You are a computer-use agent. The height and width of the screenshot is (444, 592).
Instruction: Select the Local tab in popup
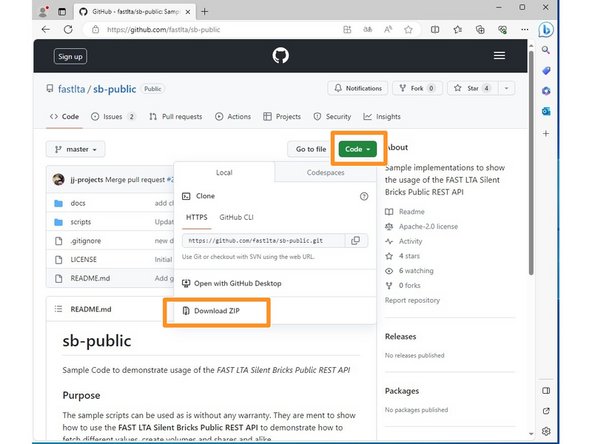coord(224,173)
